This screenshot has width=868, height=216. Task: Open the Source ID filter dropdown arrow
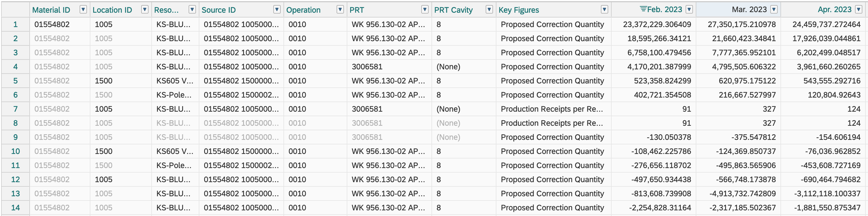click(277, 10)
